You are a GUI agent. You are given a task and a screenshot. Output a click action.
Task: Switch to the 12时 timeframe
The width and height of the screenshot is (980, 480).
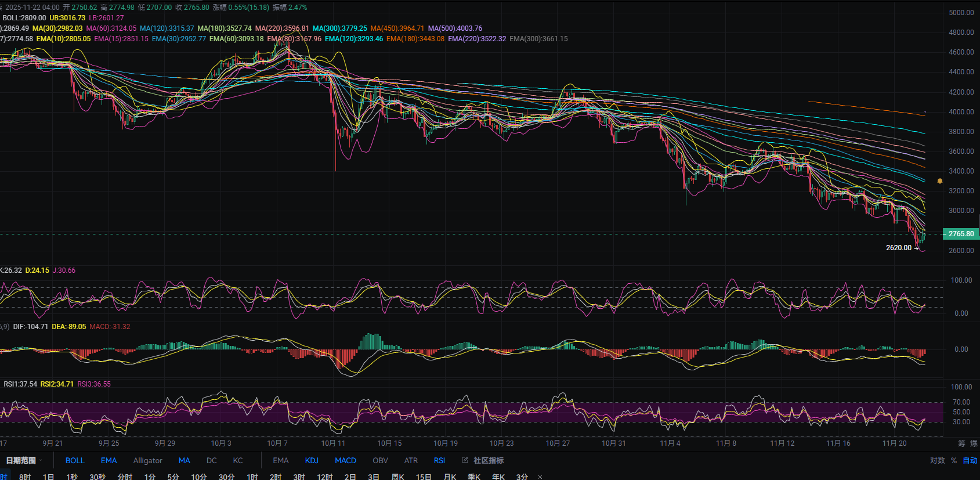click(x=325, y=477)
